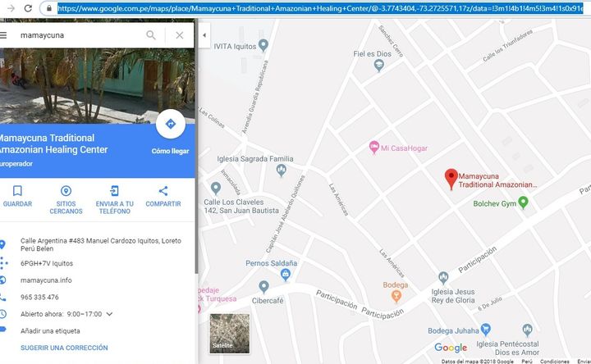Screen dimensions: 591x364
Task: Click the mamaycuna search input field
Action: [79, 35]
